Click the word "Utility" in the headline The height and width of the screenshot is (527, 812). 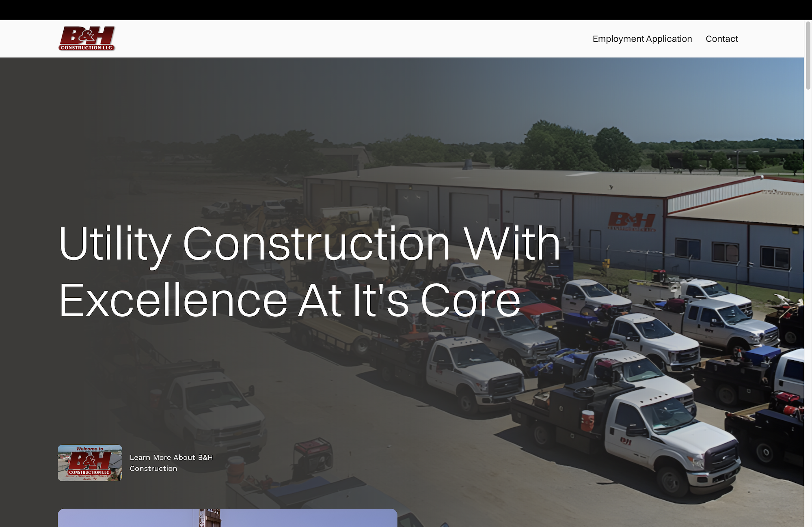tap(115, 243)
